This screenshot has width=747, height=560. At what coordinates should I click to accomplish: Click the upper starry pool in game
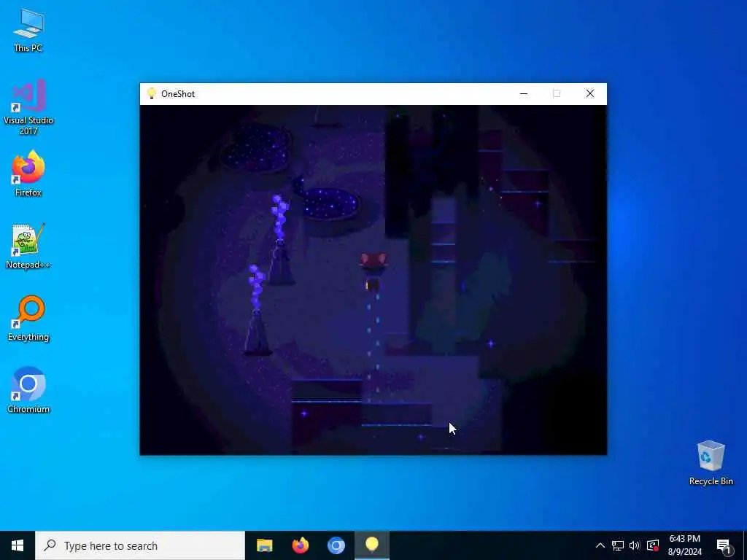coord(256,149)
